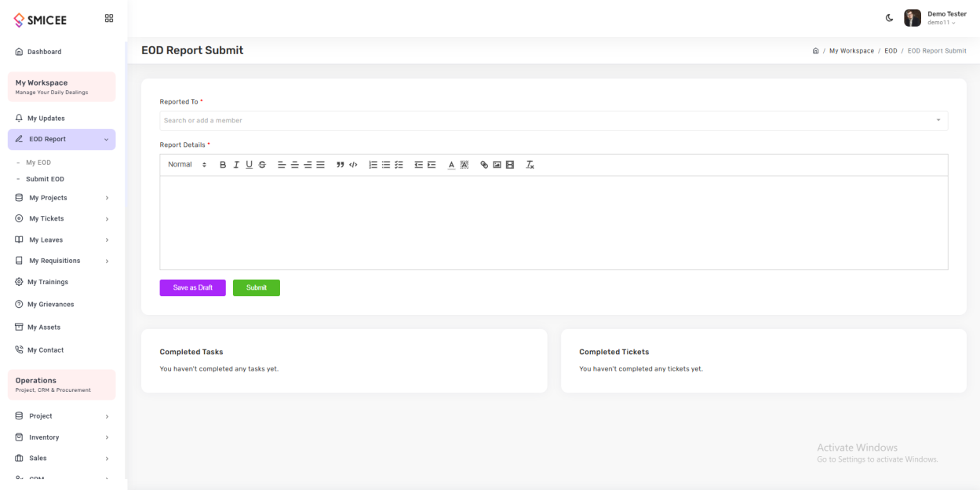Click EOD breadcrumb link

tap(891, 51)
